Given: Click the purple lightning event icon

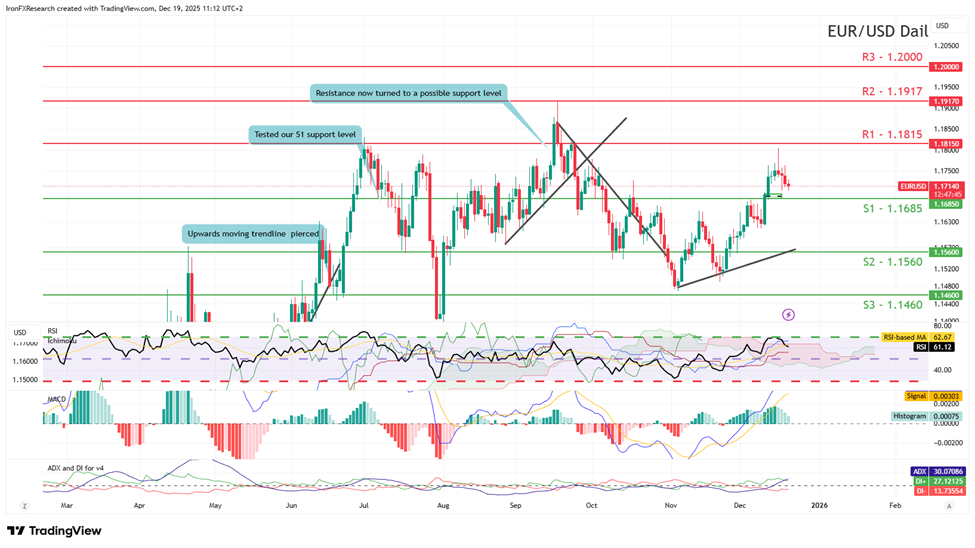Looking at the screenshot, I should pyautogui.click(x=788, y=314).
